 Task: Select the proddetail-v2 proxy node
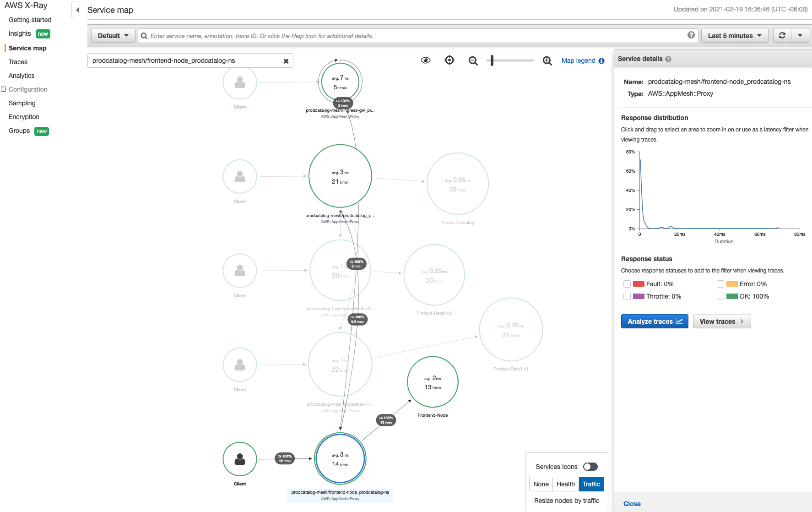[x=340, y=271]
